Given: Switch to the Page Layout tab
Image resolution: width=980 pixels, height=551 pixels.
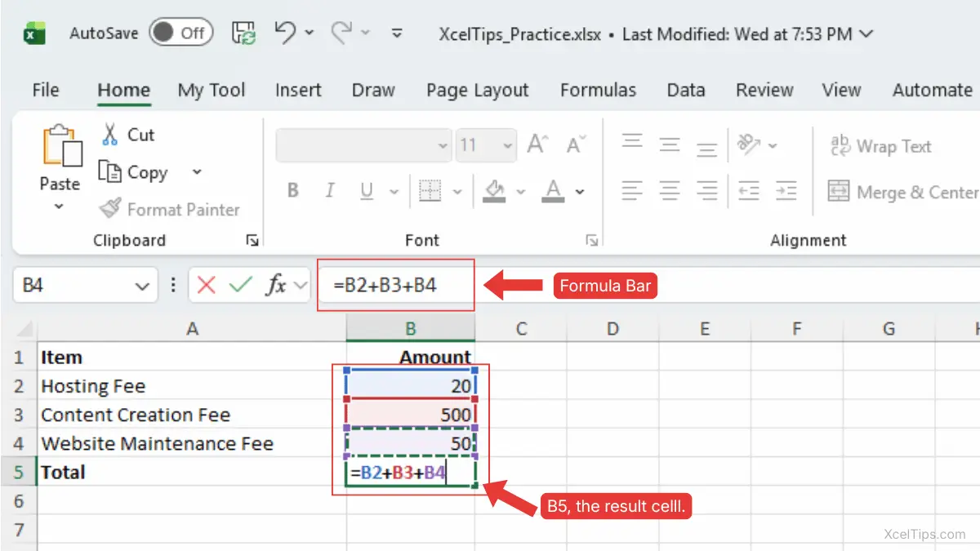Looking at the screenshot, I should coord(477,90).
